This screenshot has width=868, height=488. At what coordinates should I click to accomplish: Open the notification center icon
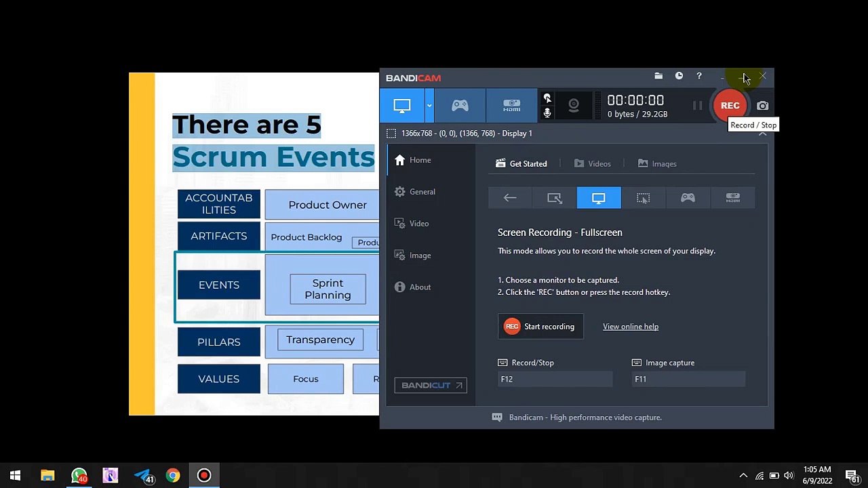coord(853,476)
